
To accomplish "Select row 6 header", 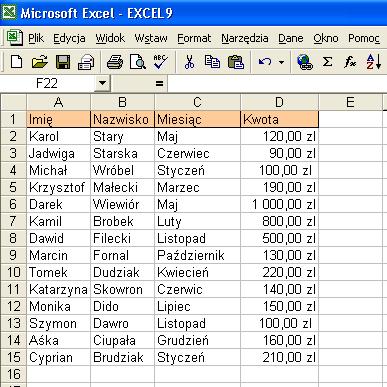I will point(13,204).
